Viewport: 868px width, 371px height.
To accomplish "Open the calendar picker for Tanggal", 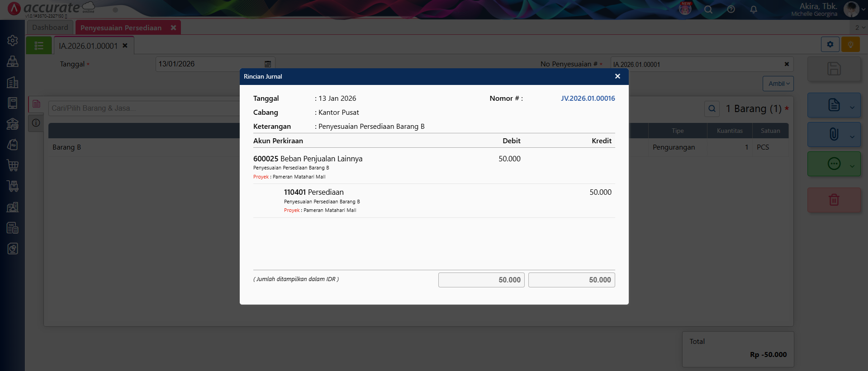I will [268, 64].
